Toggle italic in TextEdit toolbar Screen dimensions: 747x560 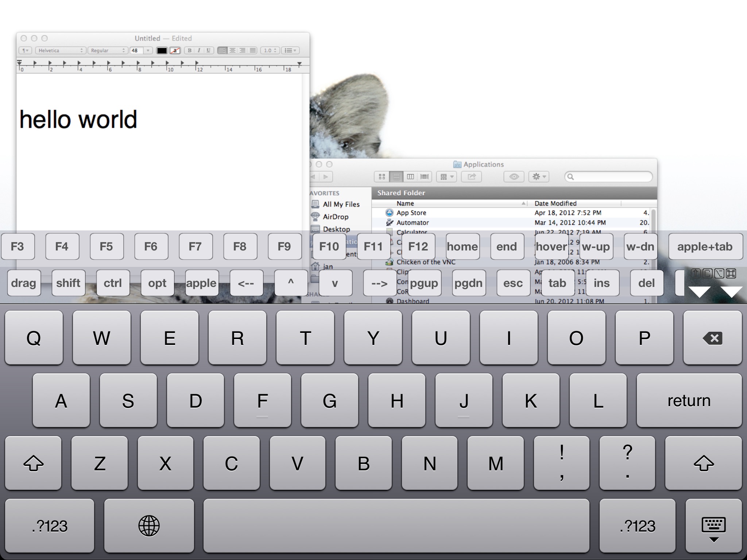pyautogui.click(x=199, y=50)
